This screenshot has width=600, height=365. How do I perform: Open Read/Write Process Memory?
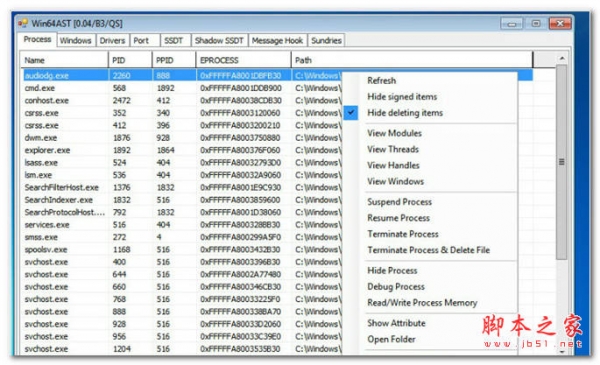pyautogui.click(x=422, y=303)
